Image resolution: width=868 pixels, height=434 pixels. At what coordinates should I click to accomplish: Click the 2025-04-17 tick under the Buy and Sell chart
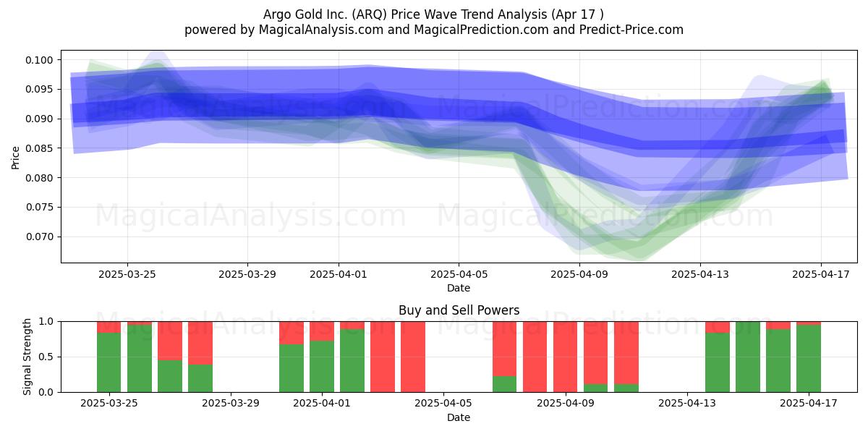(x=808, y=404)
